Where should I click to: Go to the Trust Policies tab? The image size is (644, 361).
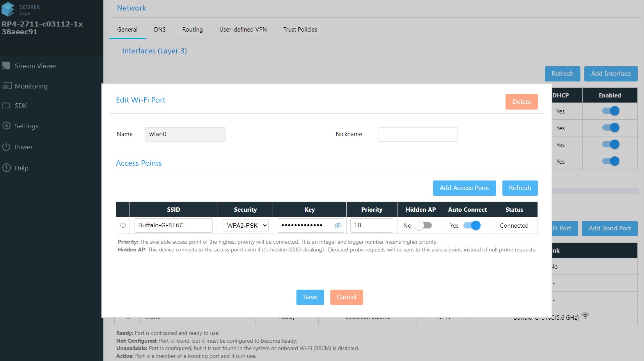pos(300,30)
